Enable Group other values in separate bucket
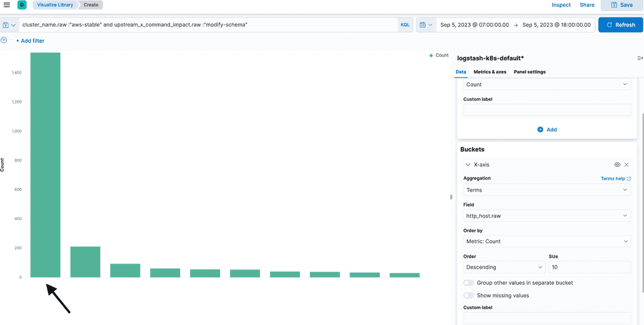 click(469, 283)
